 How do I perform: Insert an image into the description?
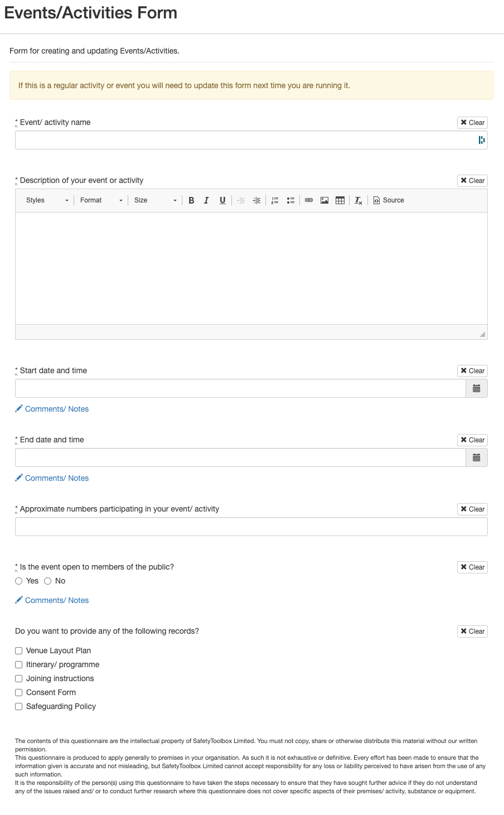(x=324, y=200)
